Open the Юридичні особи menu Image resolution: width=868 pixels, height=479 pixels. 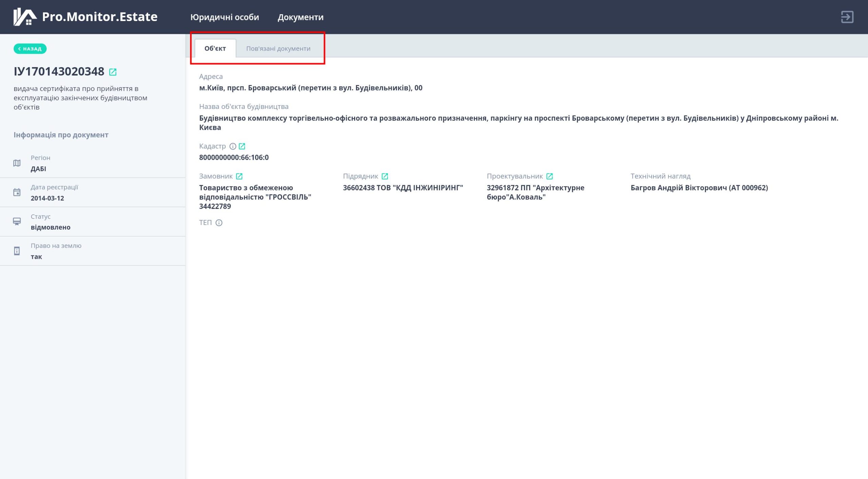(225, 17)
